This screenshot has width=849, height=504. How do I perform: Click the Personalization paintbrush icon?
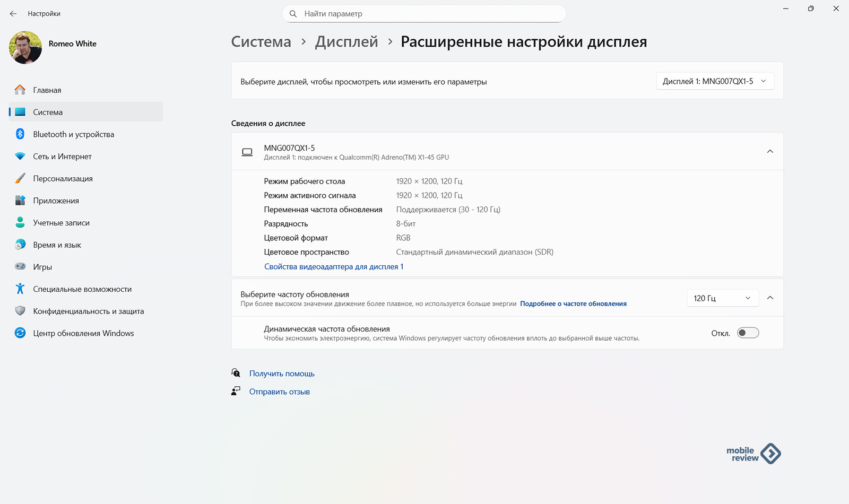20,179
